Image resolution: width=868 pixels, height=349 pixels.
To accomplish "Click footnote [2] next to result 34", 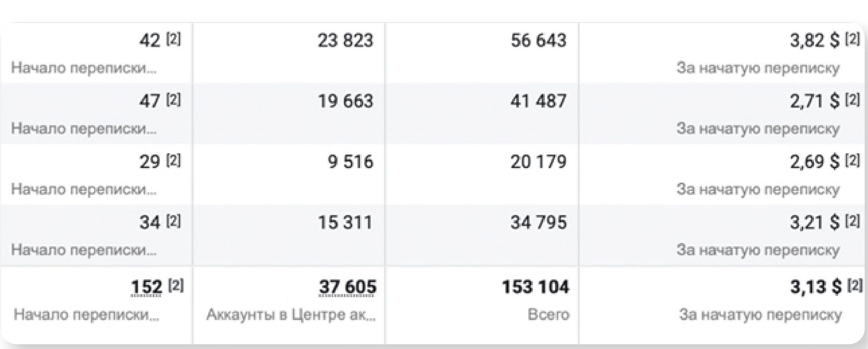I will click(174, 220).
